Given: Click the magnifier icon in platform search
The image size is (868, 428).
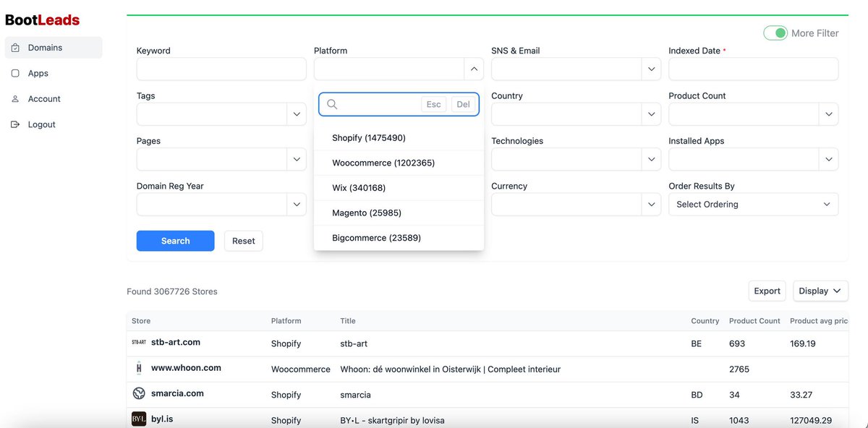Looking at the screenshot, I should coord(332,104).
